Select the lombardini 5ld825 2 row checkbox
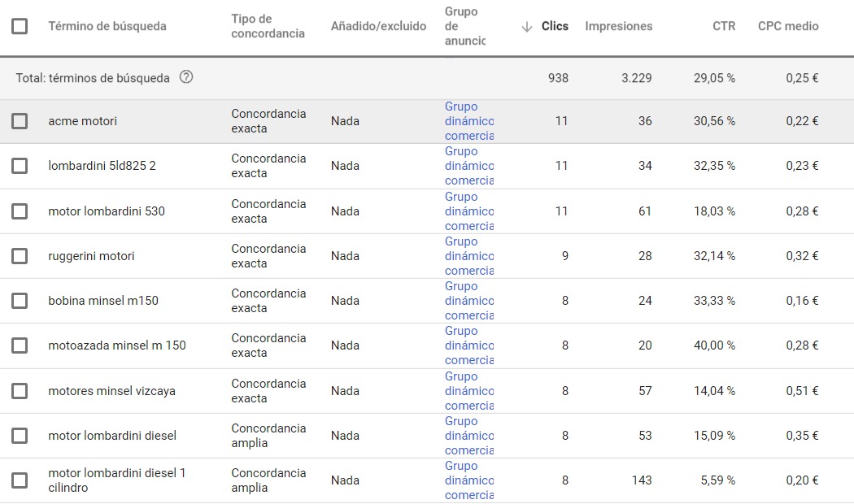 20,166
